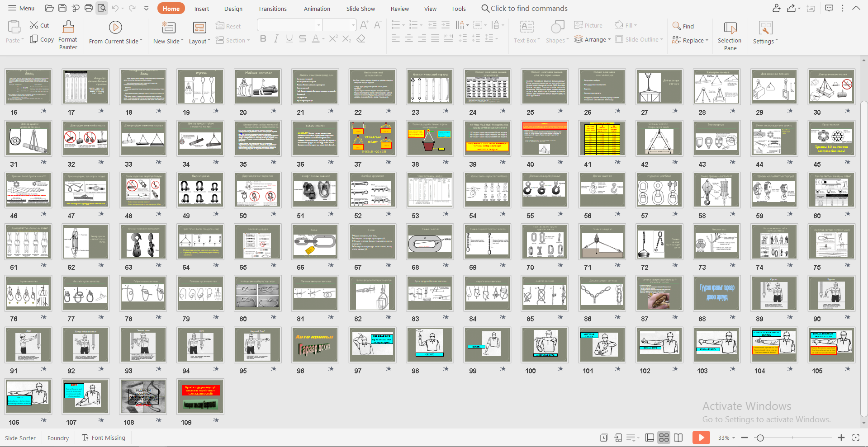This screenshot has height=447, width=868.
Task: Switch to Reading view book icon
Action: [678, 438]
